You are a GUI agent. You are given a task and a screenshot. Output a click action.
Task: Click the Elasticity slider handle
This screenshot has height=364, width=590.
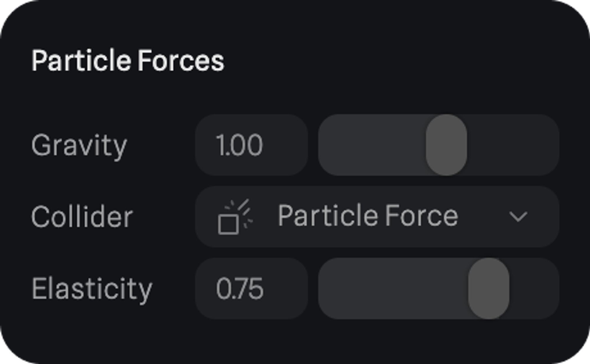pos(489,289)
